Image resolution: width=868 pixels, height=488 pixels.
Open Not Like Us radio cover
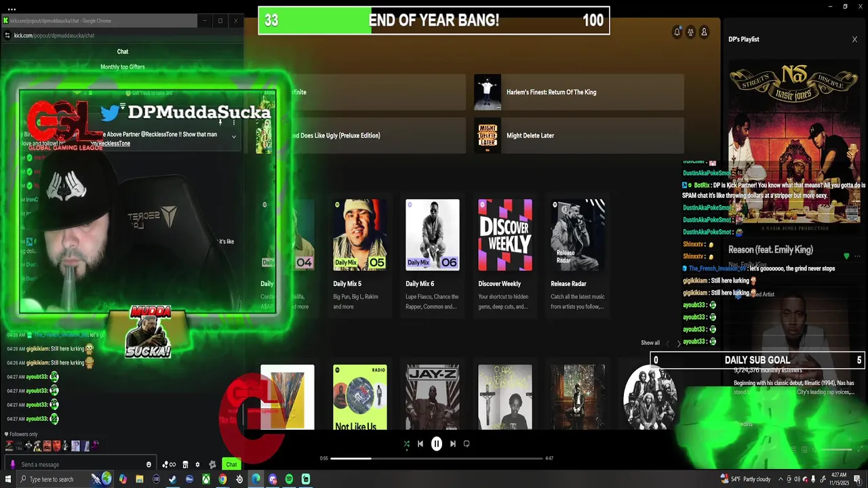click(360, 397)
